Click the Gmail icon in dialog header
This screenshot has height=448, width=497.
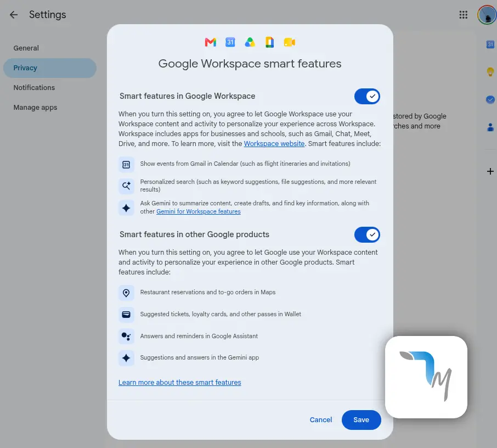click(211, 42)
